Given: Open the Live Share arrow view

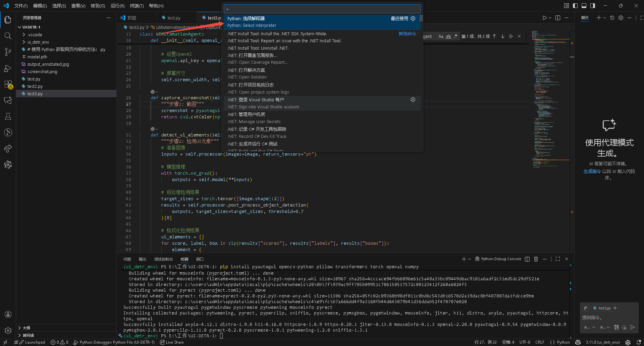Looking at the screenshot, I should [x=8, y=149].
